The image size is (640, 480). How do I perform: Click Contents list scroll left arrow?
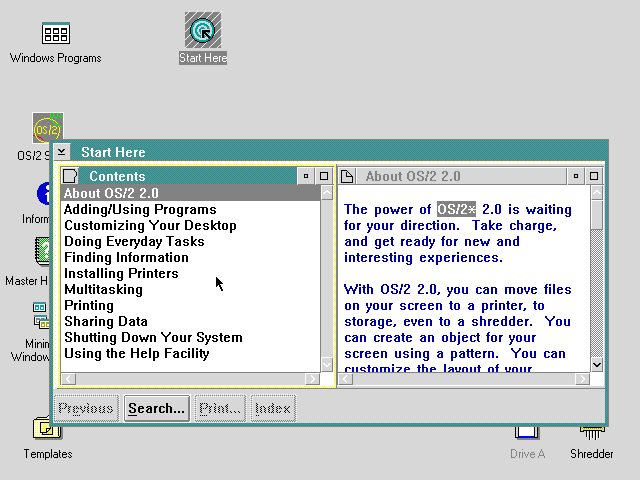pyautogui.click(x=69, y=379)
